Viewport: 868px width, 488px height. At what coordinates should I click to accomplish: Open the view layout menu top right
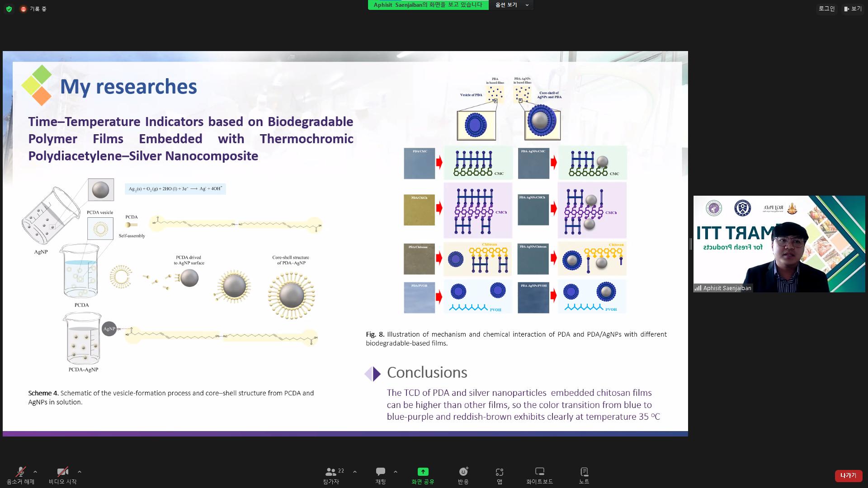coord(853,9)
